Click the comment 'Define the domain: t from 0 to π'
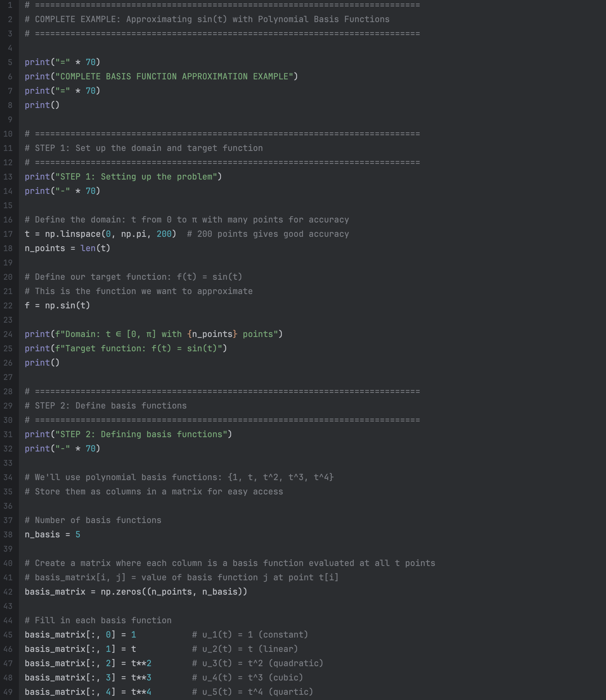 point(187,220)
